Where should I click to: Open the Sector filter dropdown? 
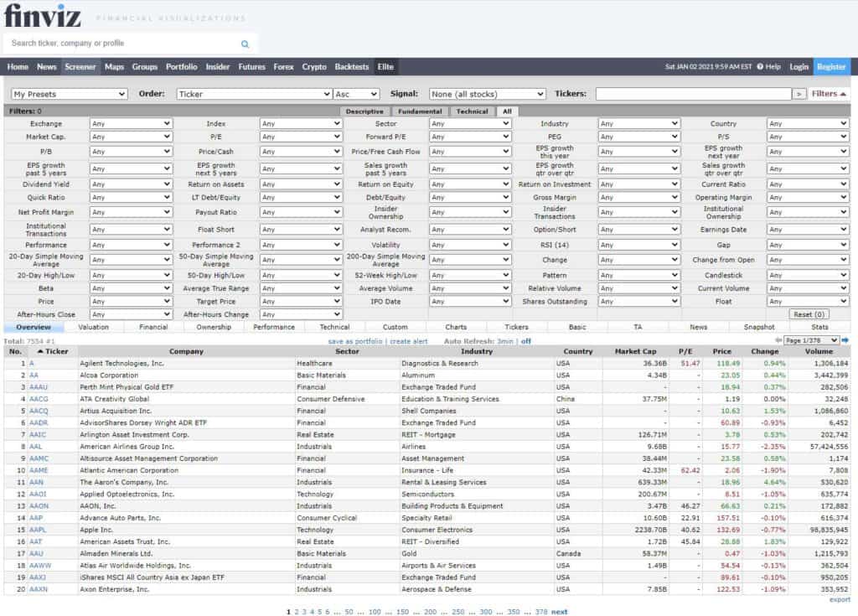coord(471,124)
